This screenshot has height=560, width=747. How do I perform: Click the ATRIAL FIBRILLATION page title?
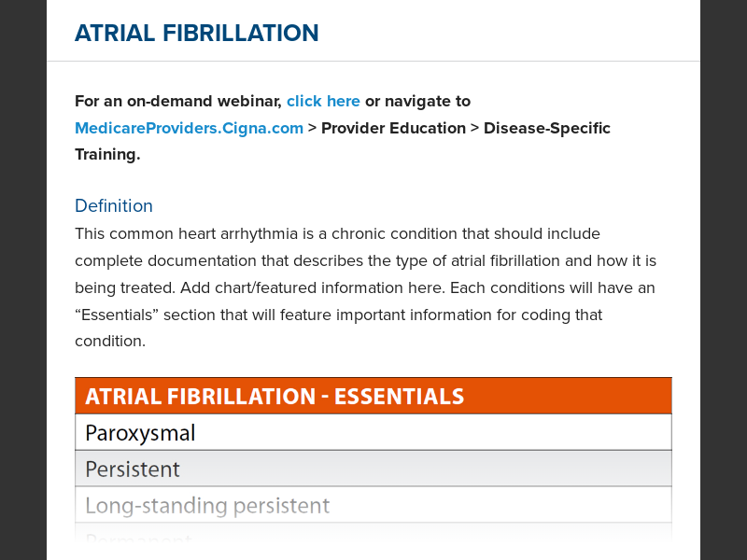pos(196,34)
